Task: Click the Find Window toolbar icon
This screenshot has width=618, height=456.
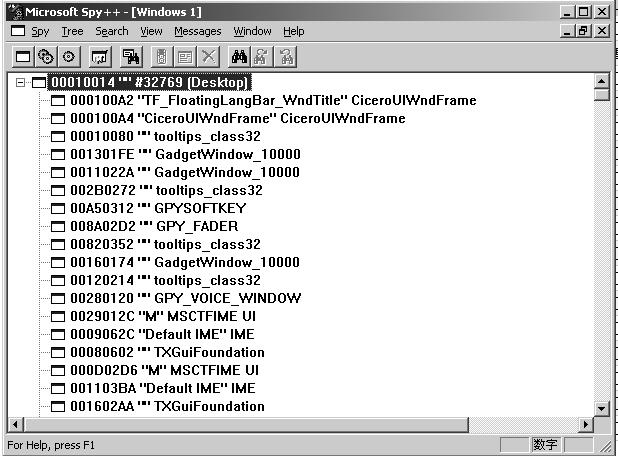Action: coord(130,57)
